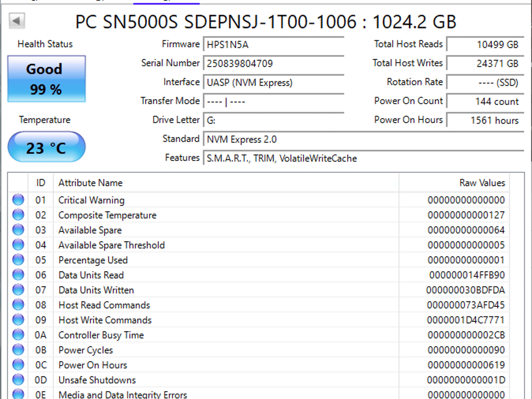Click the Attribute Name column header
The width and height of the screenshot is (532, 399).
[x=226, y=183]
